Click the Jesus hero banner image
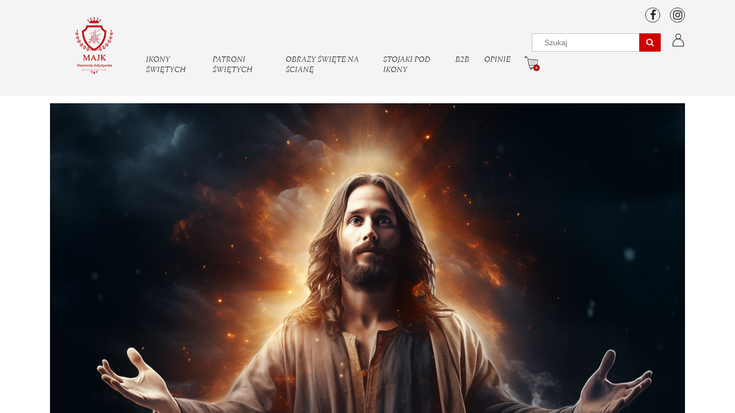Screen dimensions: 735x413 [x=368, y=258]
